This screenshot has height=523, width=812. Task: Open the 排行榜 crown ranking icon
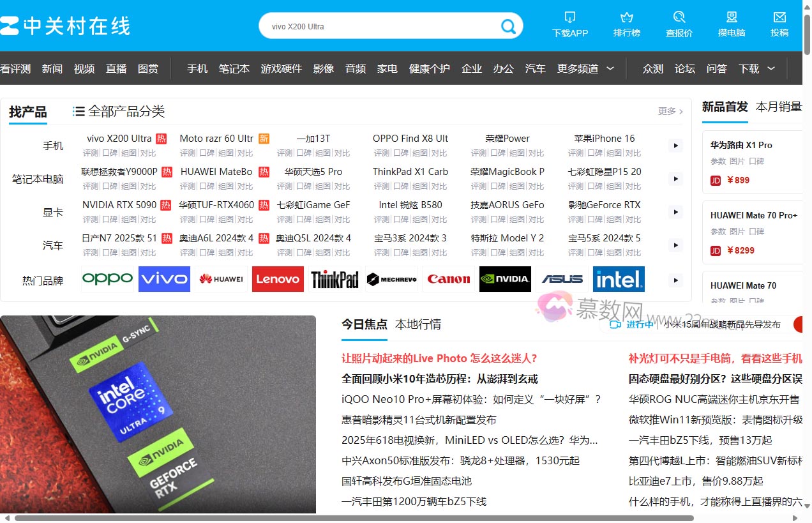(x=626, y=17)
